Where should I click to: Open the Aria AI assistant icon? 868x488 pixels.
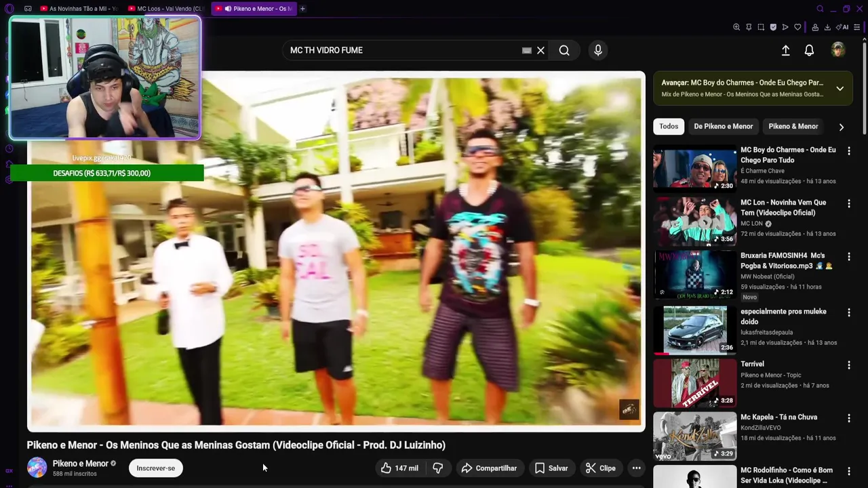[842, 27]
